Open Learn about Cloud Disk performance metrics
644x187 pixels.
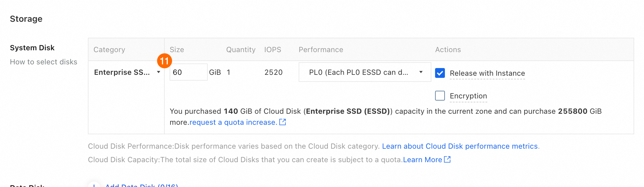pyautogui.click(x=460, y=146)
